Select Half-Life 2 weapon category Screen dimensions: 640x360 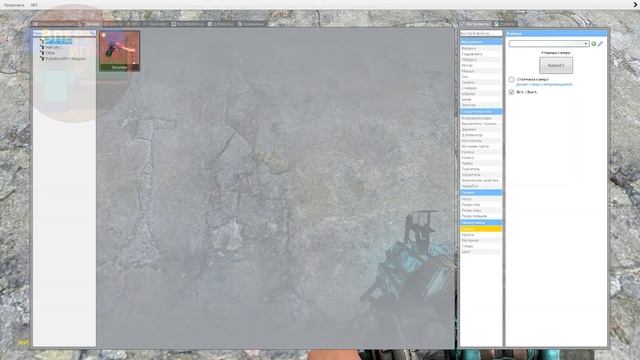(x=54, y=47)
